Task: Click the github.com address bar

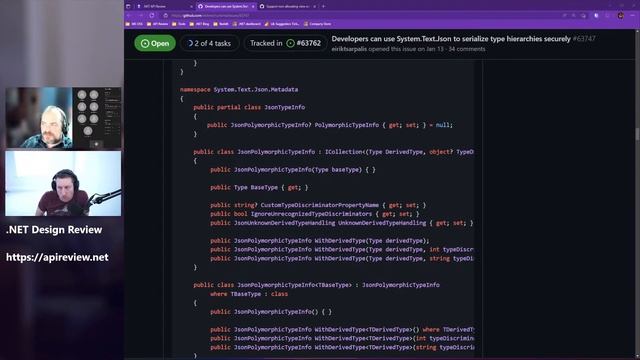Action: coord(359,16)
